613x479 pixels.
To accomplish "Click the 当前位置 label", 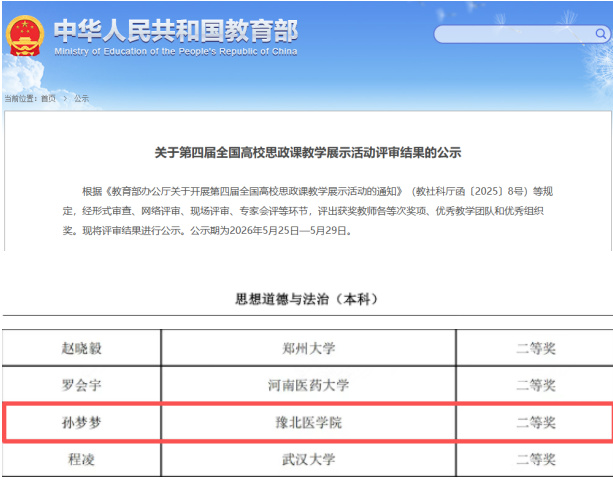I will click(x=21, y=99).
